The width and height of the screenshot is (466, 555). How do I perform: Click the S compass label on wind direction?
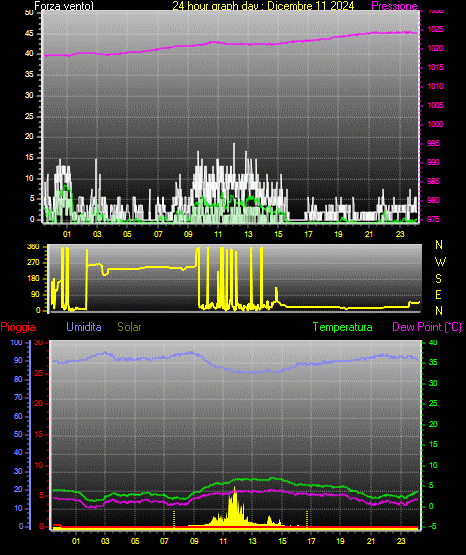[438, 279]
